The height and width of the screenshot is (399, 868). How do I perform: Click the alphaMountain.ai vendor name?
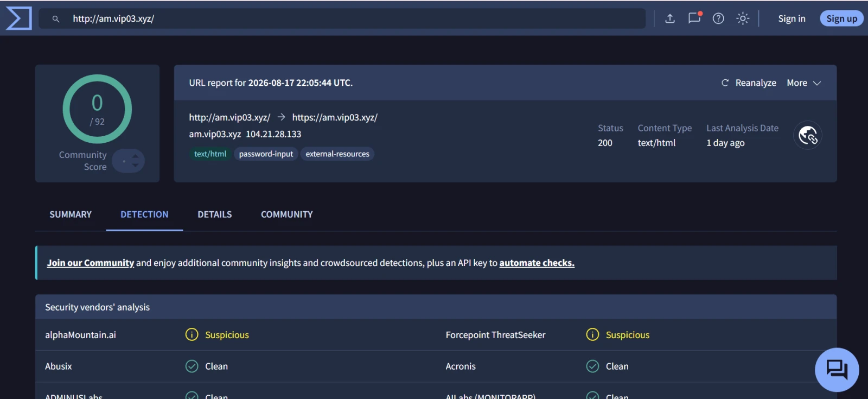pyautogui.click(x=80, y=335)
